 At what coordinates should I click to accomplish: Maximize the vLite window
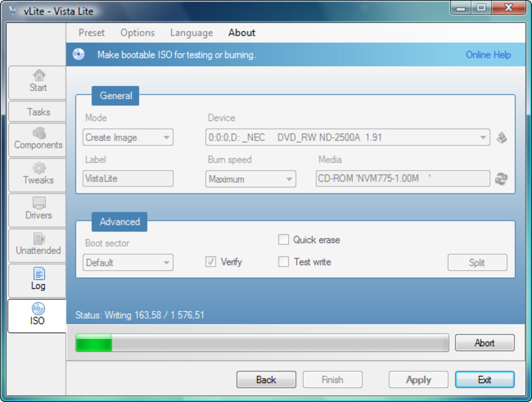(x=481, y=8)
